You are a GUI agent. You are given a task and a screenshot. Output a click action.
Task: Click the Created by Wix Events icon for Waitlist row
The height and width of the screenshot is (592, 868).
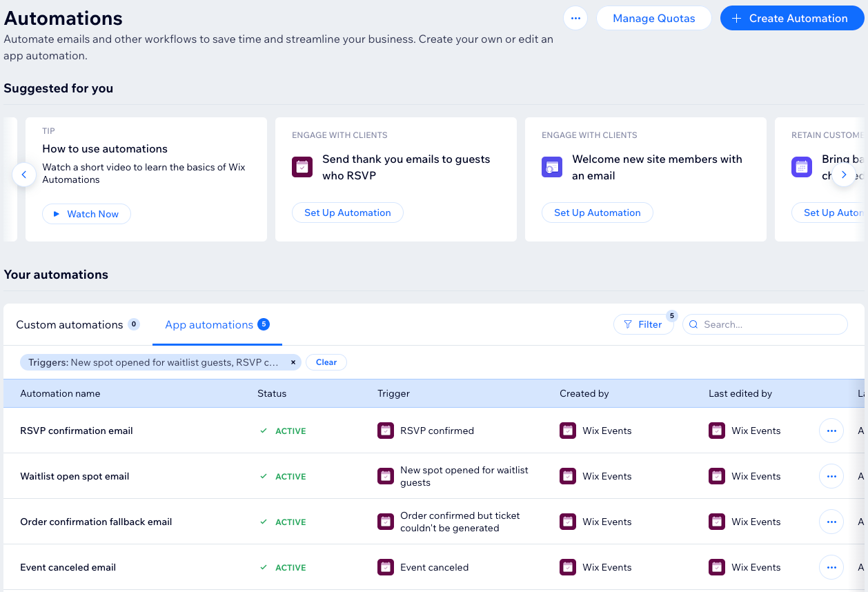[567, 476]
